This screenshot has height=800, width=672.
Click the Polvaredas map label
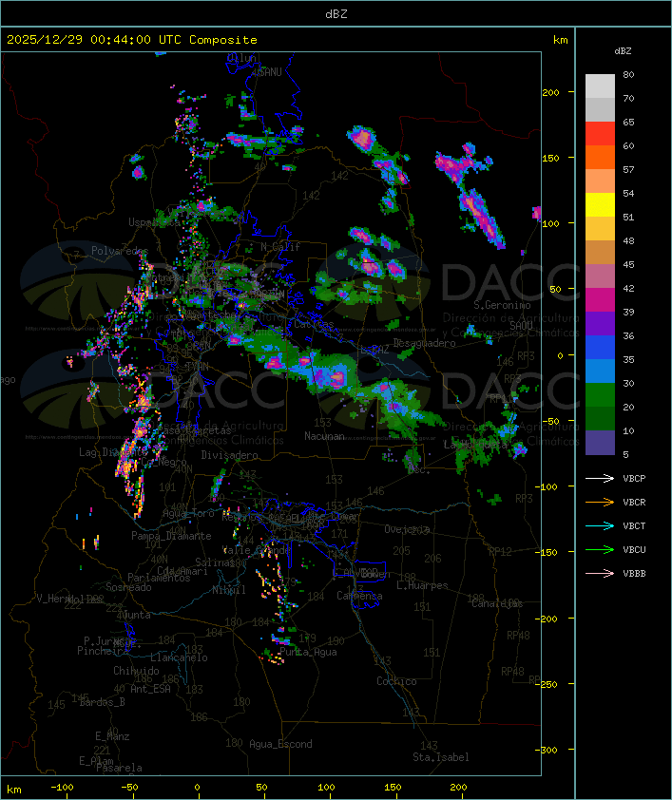coord(120,251)
